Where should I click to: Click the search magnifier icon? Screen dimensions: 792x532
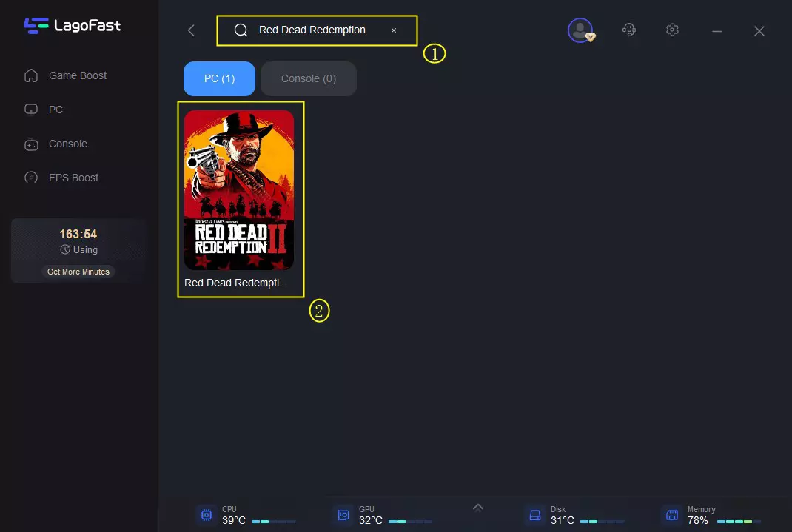241,30
